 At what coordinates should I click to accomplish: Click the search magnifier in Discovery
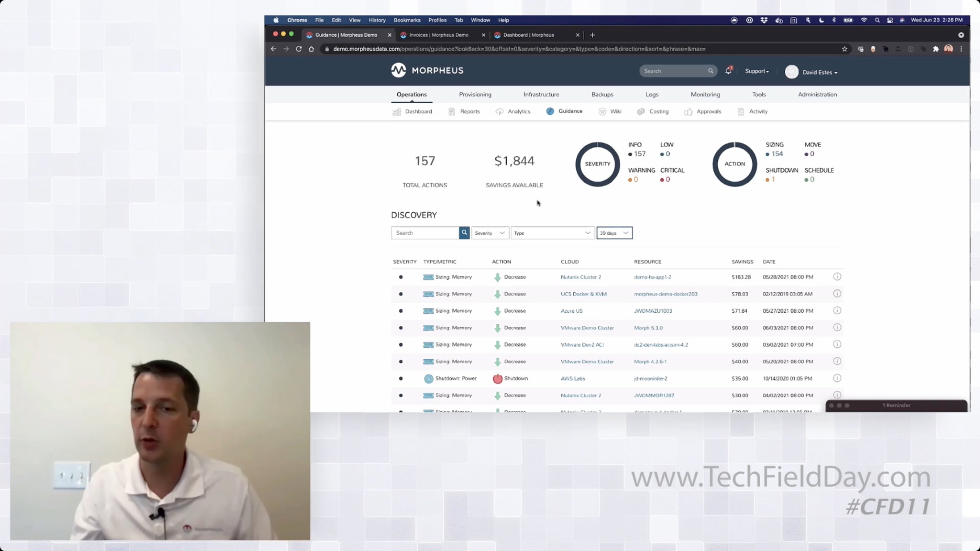click(464, 233)
